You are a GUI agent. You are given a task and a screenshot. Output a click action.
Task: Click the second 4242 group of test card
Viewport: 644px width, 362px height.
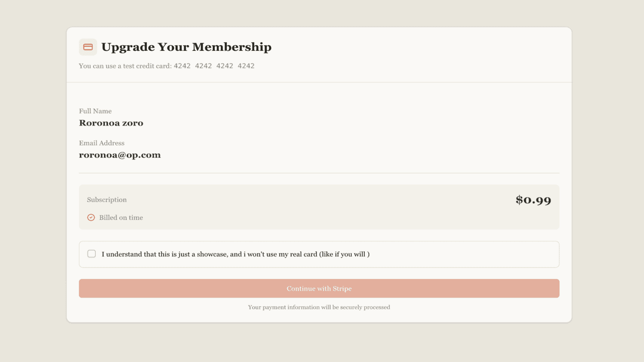click(203, 66)
